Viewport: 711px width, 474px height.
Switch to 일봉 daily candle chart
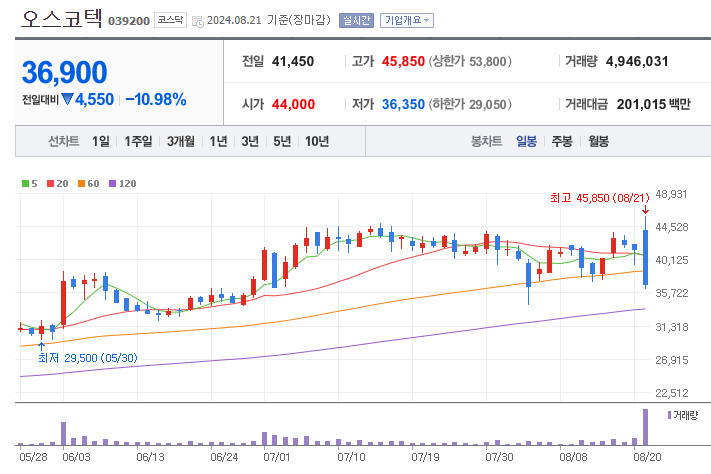click(526, 142)
